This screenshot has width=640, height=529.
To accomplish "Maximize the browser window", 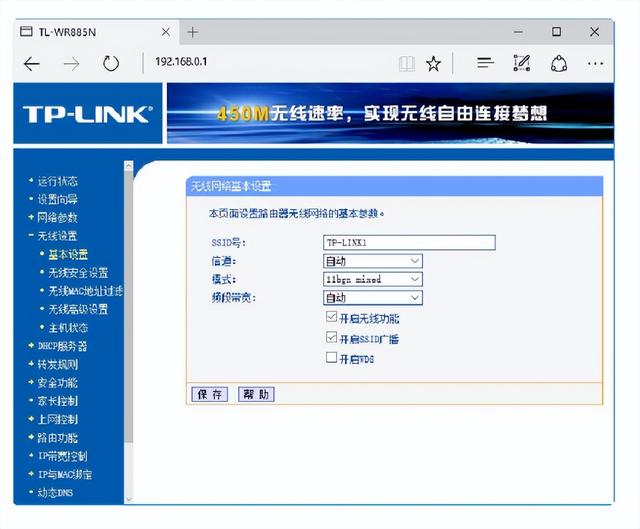I will pyautogui.click(x=556, y=32).
